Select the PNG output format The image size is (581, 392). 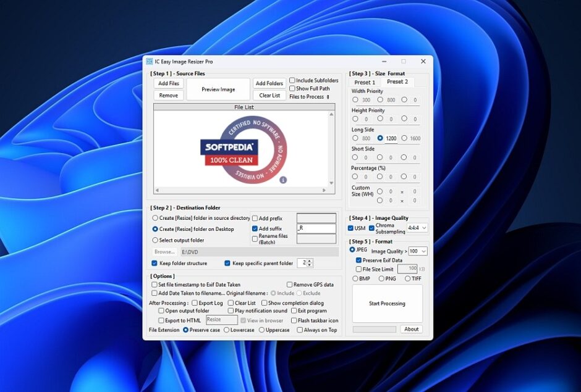[x=381, y=278]
